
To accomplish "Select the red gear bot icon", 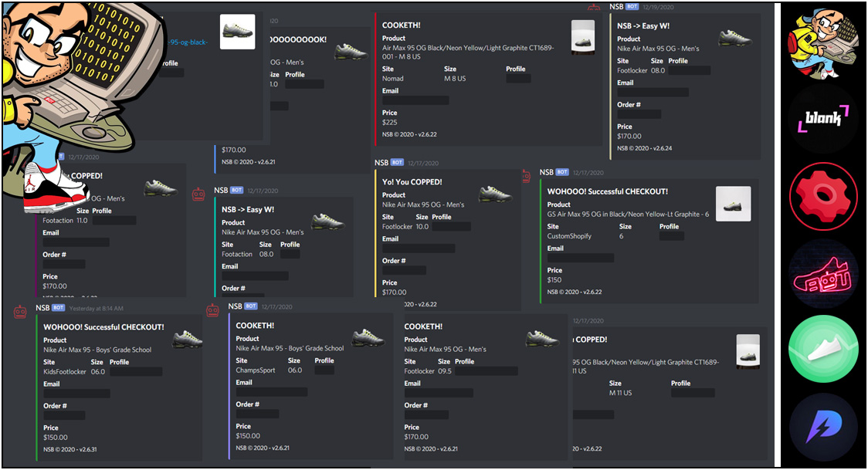I will pyautogui.click(x=824, y=196).
